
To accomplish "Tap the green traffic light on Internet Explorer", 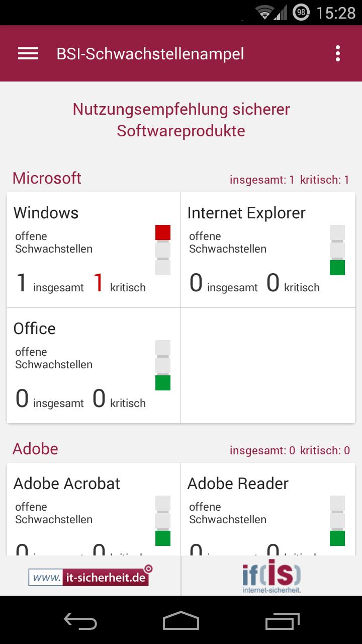I will coord(337,267).
